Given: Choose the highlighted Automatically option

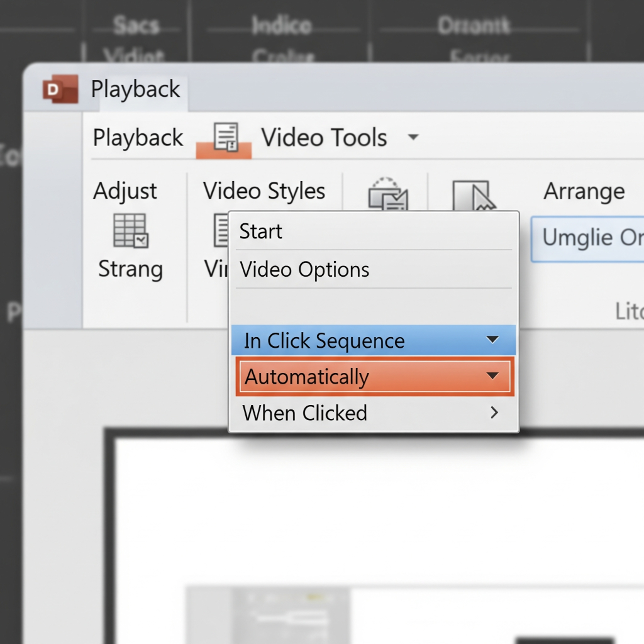Looking at the screenshot, I should tap(307, 377).
